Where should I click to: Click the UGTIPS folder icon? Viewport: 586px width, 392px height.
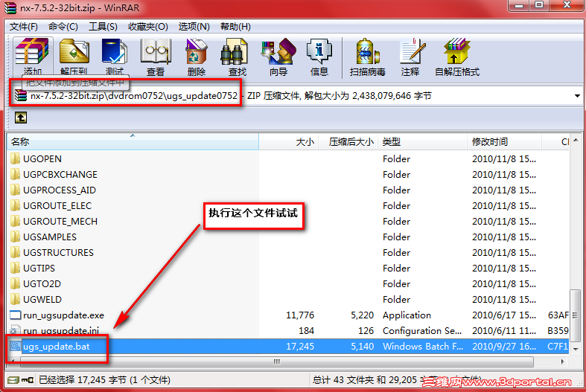16,269
